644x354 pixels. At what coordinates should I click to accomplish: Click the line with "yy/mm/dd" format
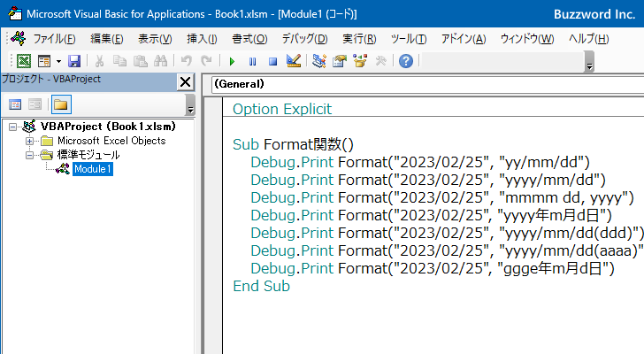[420, 162]
